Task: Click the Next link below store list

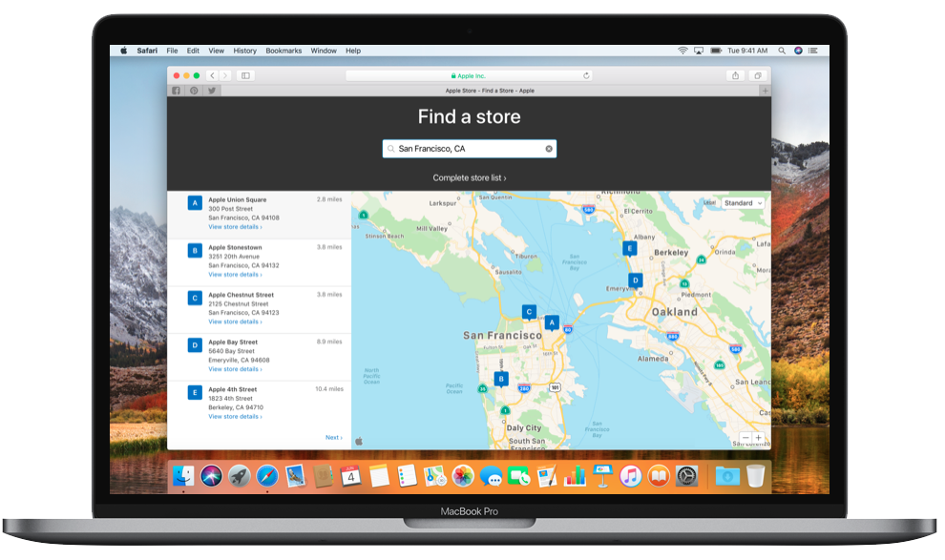Action: [334, 438]
